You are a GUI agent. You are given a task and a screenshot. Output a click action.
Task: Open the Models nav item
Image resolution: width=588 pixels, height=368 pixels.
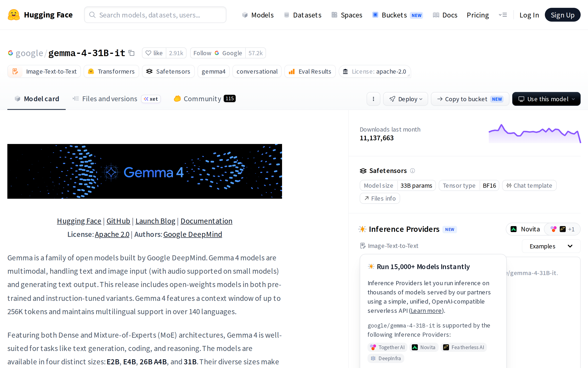pos(258,15)
